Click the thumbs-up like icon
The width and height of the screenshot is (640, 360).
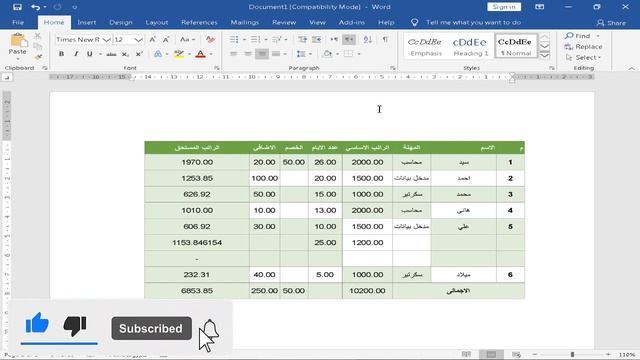[x=37, y=324]
